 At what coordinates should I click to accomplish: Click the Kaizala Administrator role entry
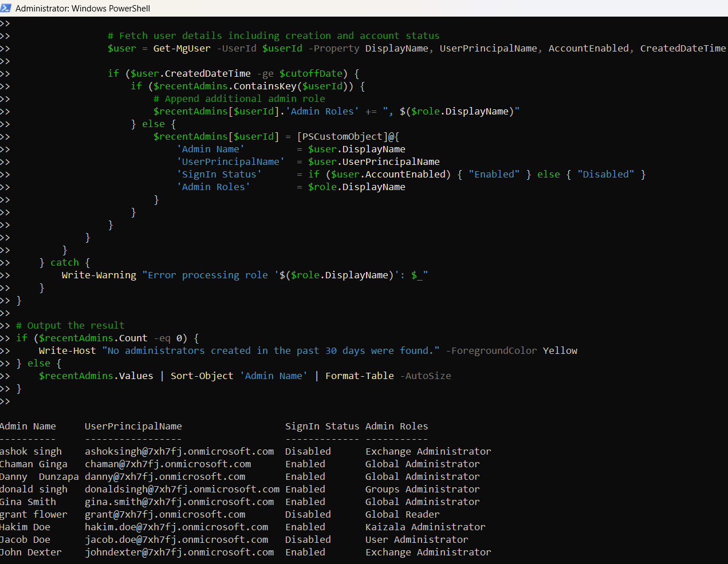pos(425,527)
